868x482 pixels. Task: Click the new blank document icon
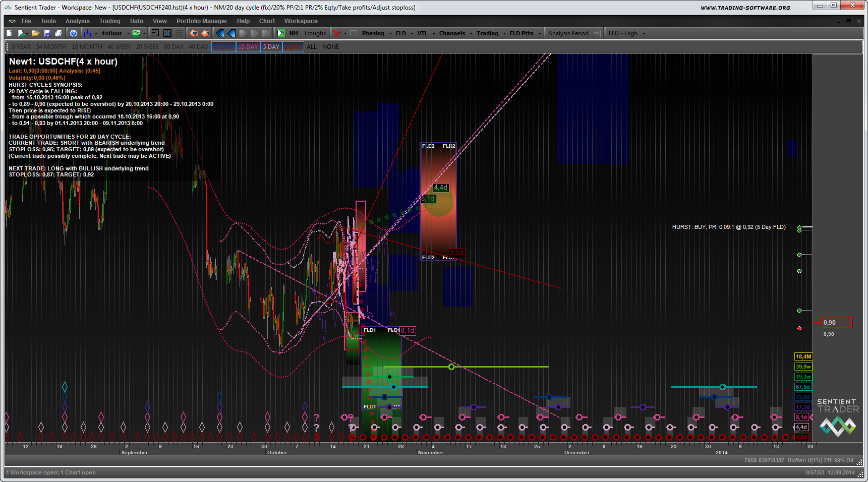click(x=9, y=33)
